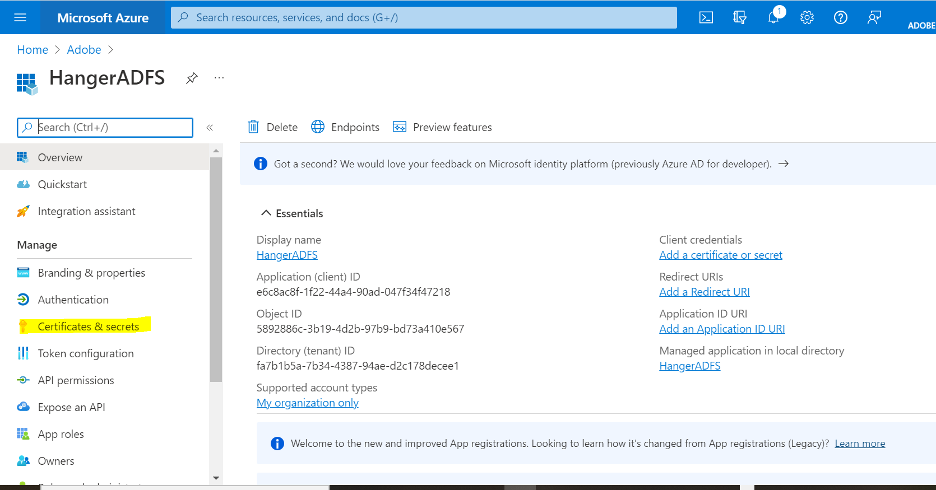The width and height of the screenshot is (936, 490).
Task: Click the Add a Redirect URI link
Action: point(704,292)
